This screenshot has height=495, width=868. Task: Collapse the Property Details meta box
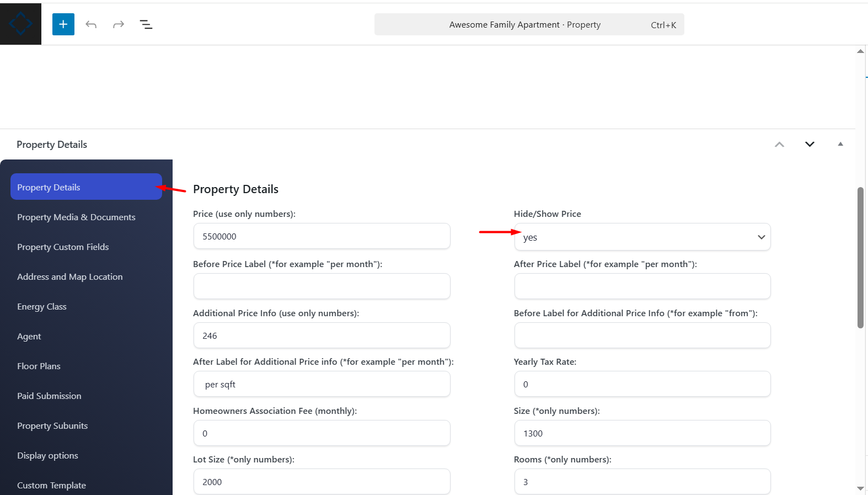[840, 145]
